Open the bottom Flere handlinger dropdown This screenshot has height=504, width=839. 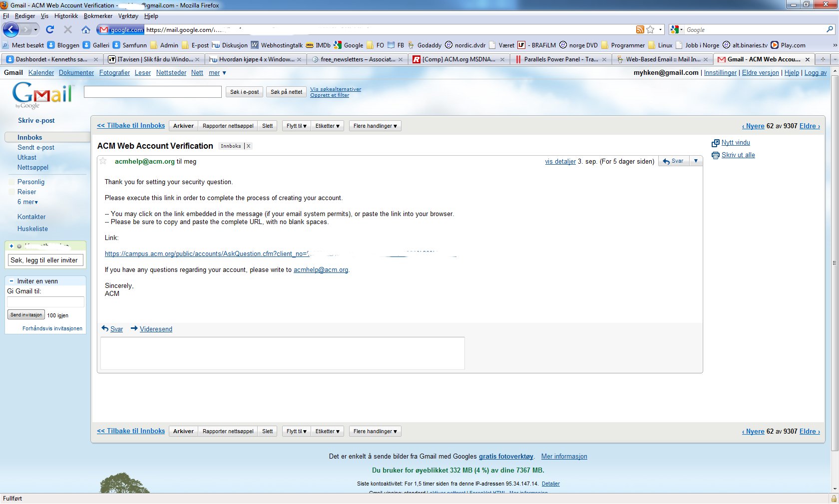[375, 431]
